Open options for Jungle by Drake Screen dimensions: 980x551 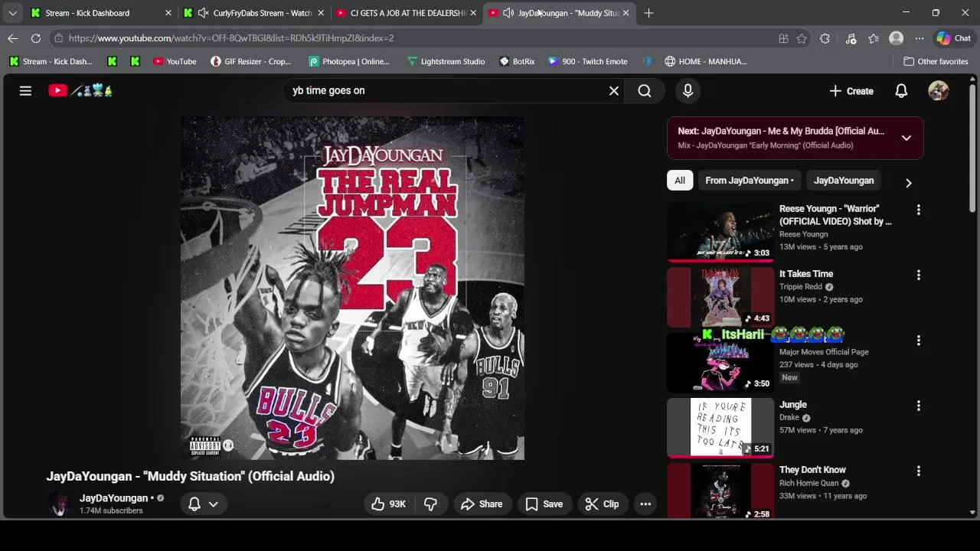click(918, 406)
